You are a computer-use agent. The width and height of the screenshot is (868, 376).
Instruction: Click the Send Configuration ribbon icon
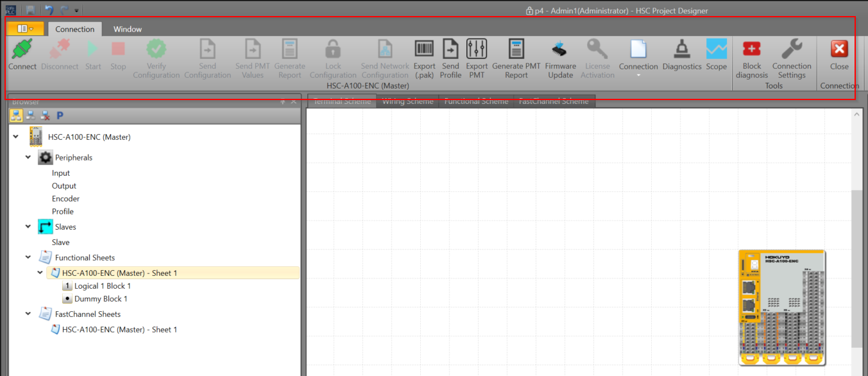point(207,49)
